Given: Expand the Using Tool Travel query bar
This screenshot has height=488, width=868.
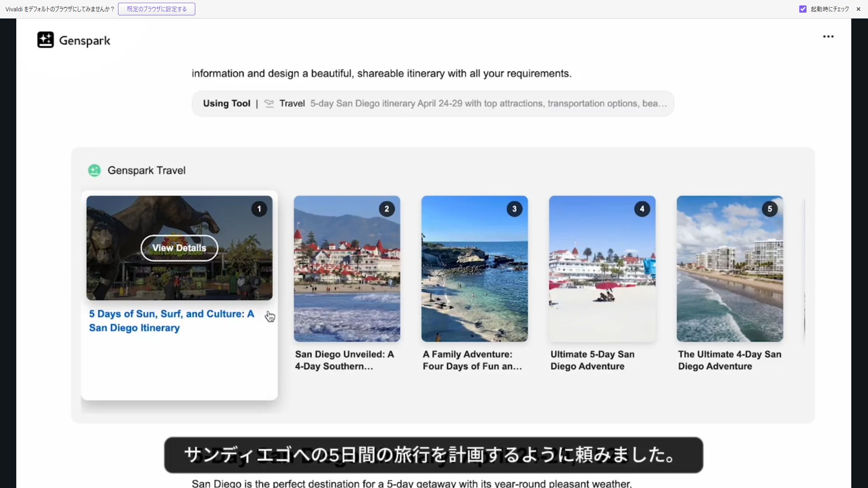Looking at the screenshot, I should point(433,103).
